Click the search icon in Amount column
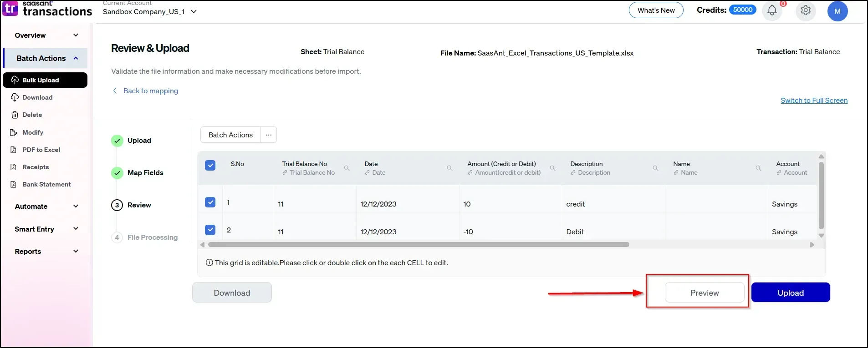The image size is (868, 348). [552, 168]
